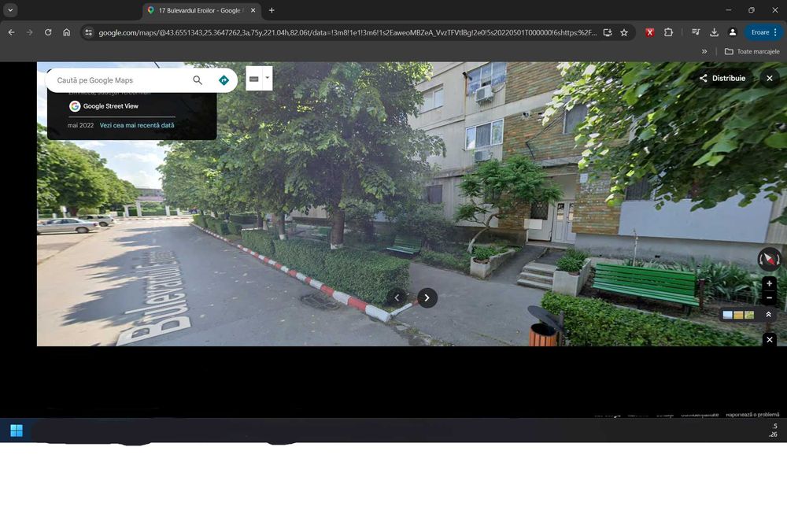Move to next Street View position arrow

(x=427, y=297)
